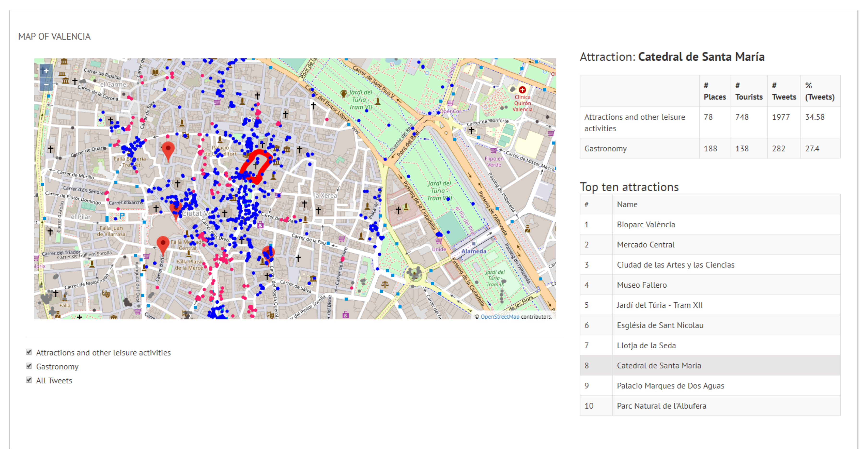
Task: Zoom in on the Valencia map
Action: (46, 71)
